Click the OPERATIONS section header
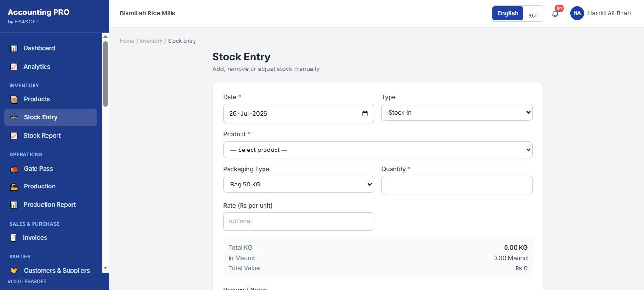This screenshot has width=644, height=290. tap(26, 155)
